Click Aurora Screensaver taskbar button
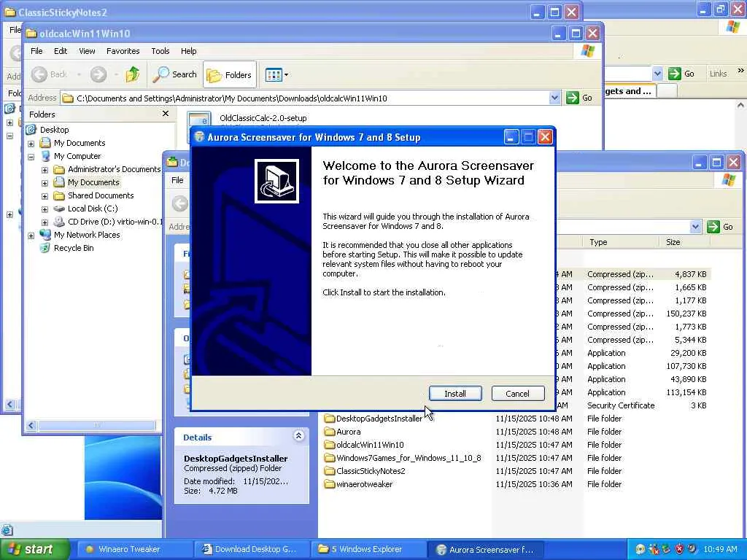The image size is (747, 560). [486, 549]
